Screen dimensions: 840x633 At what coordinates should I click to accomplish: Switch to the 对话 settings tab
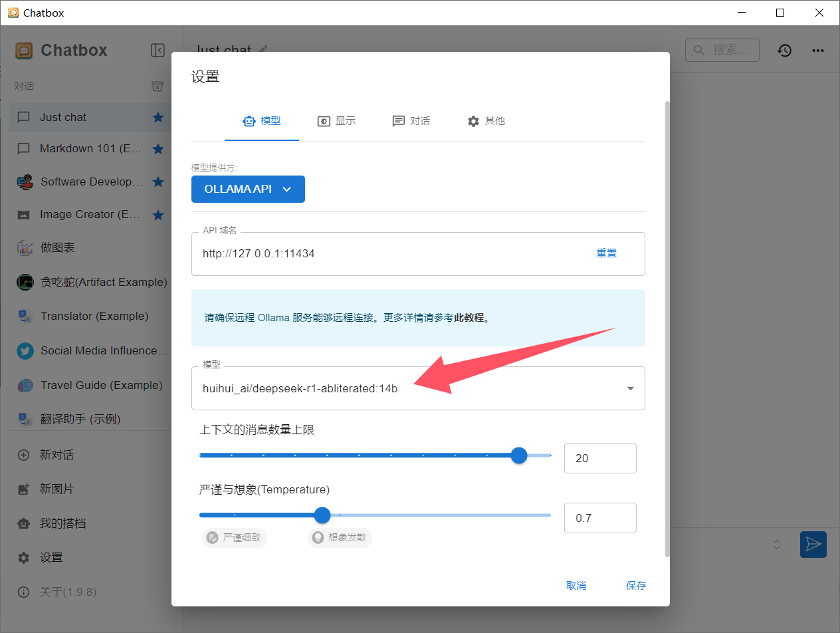[411, 121]
